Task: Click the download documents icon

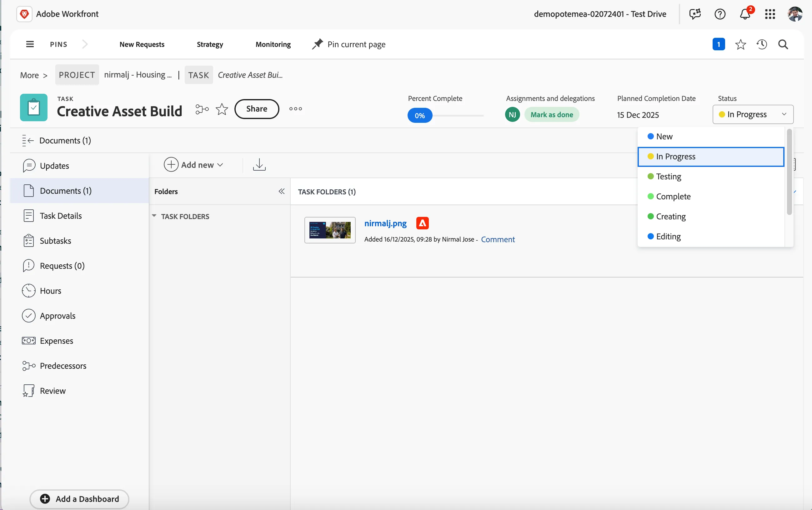Action: pos(259,165)
